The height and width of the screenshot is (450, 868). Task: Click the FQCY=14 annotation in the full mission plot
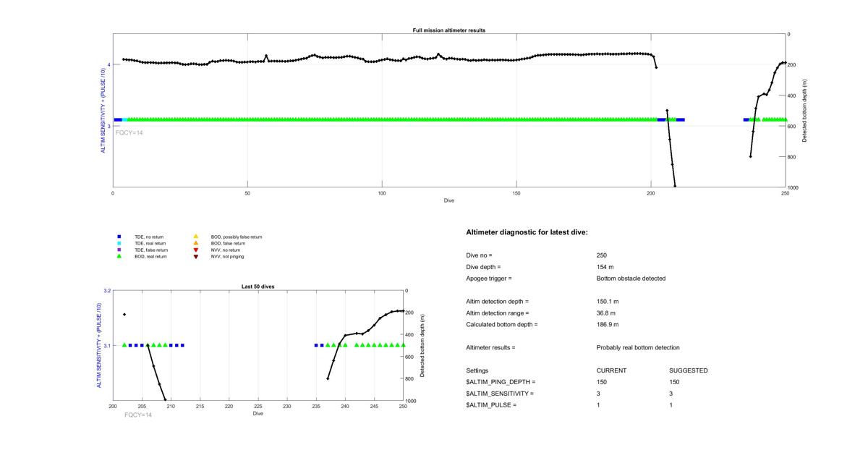tap(129, 132)
